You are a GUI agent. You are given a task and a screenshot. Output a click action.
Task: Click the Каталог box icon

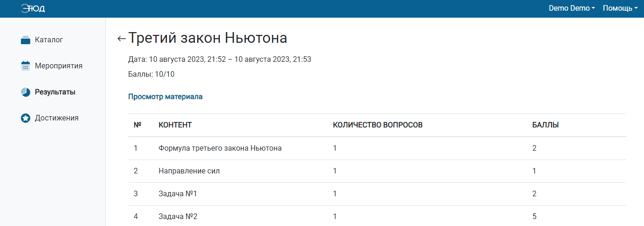tap(26, 40)
